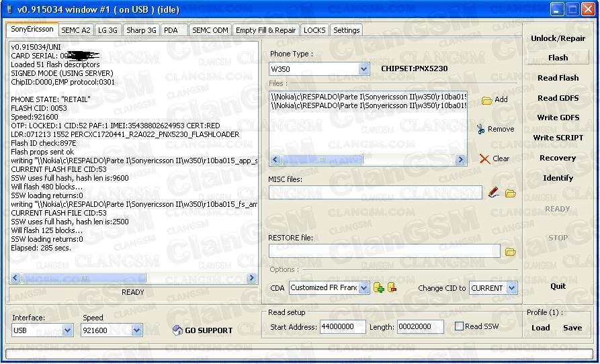Screen dimensions: 600x364
Task: Click "Loaded 51 flash descriptors" log line
Action: [55, 64]
